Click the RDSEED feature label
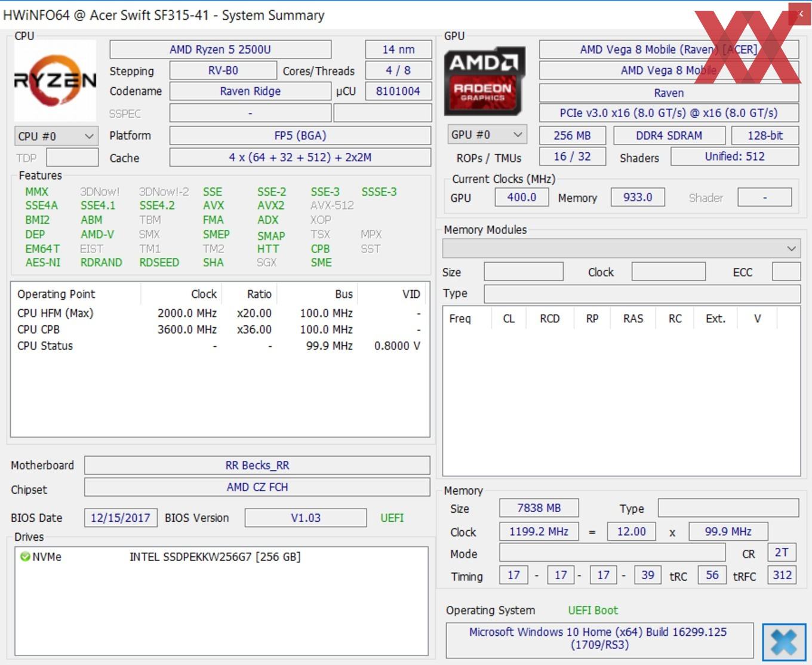The image size is (812, 665). pos(159,262)
